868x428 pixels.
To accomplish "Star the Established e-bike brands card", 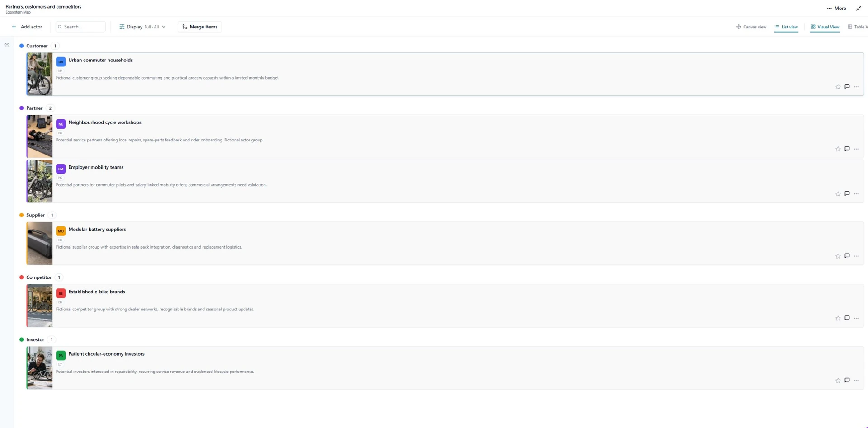I will pos(838,319).
